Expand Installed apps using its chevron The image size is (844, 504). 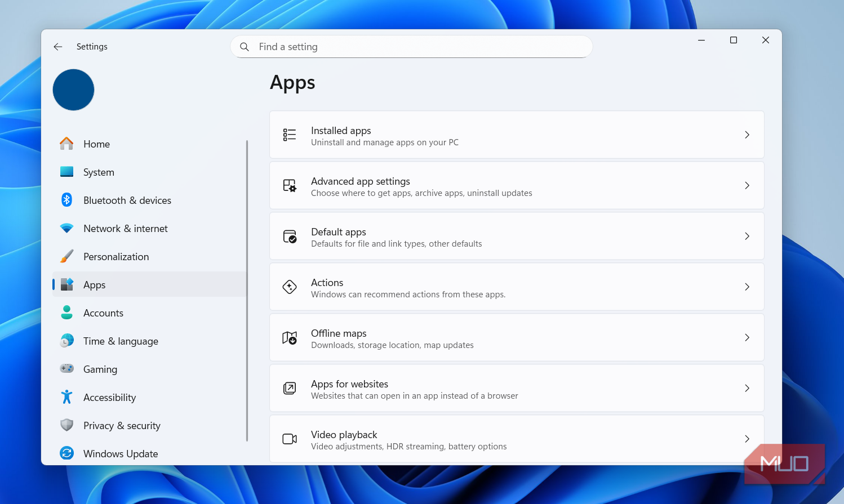tap(747, 135)
